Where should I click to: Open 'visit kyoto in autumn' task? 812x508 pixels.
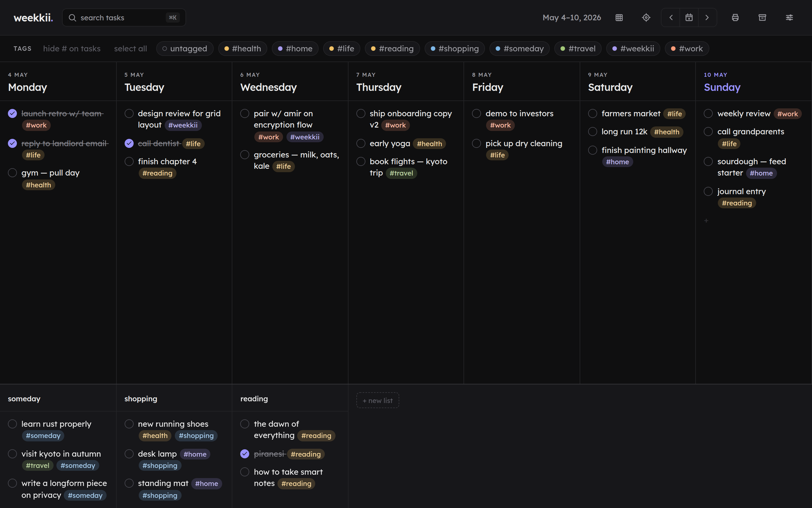pos(61,454)
